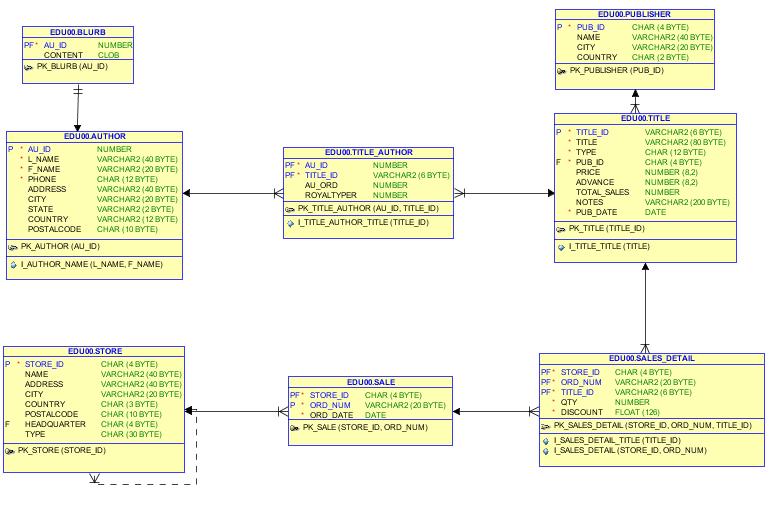Select the EDU00.BLURB table header

pos(78,32)
